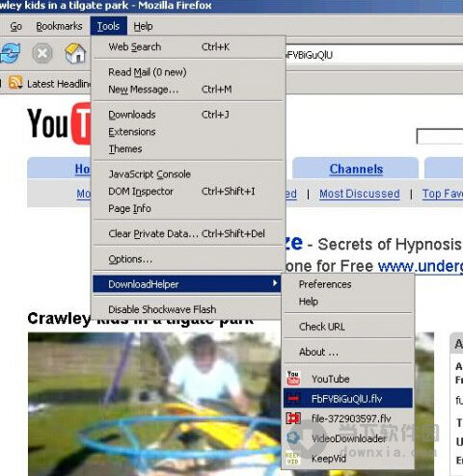This screenshot has width=463, height=476.
Task: Open the Bookmarks menu
Action: (59, 26)
